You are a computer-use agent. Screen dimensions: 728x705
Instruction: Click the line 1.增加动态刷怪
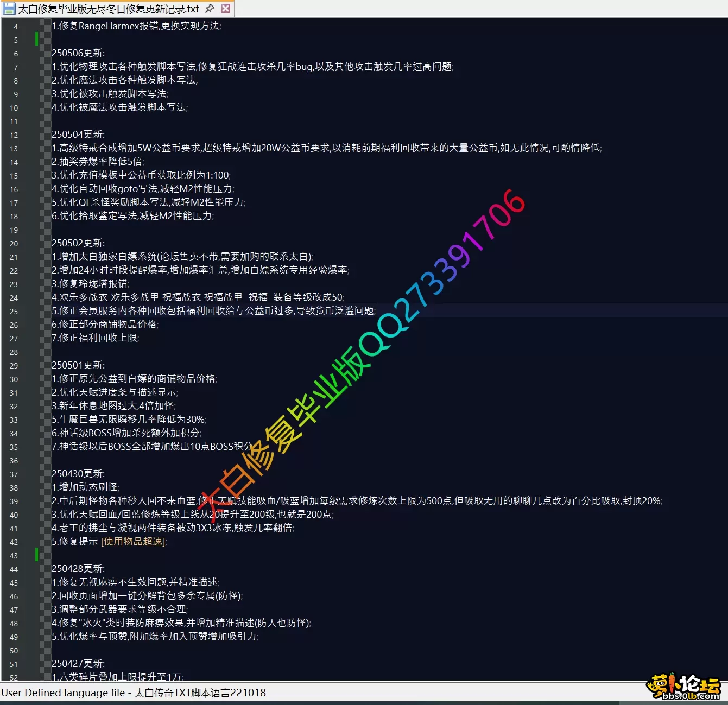click(86, 487)
